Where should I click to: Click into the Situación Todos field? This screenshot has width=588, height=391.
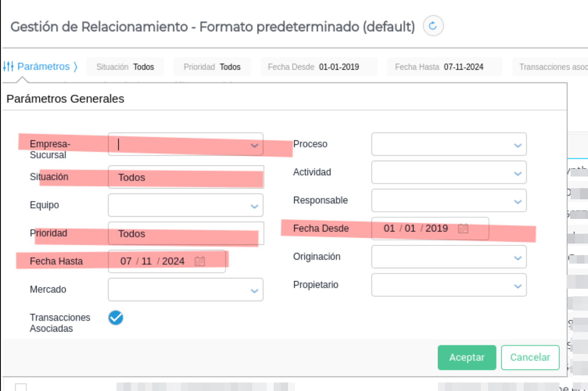[x=185, y=177]
